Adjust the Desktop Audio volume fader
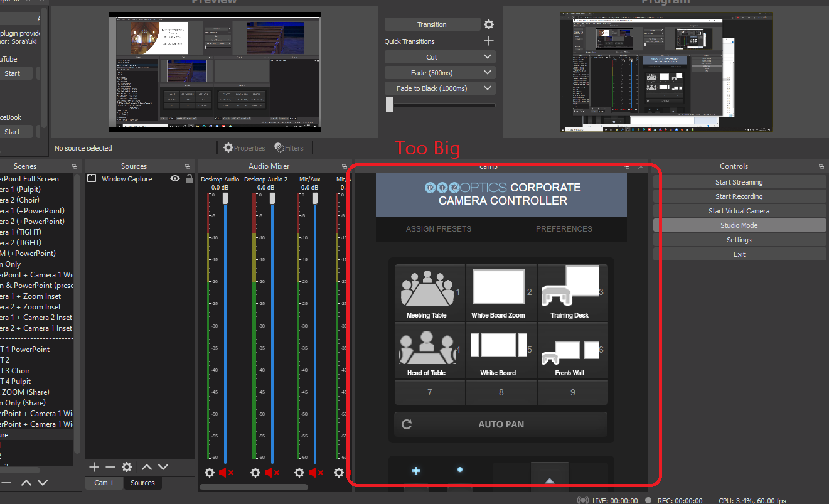Image resolution: width=829 pixels, height=504 pixels. tap(226, 198)
